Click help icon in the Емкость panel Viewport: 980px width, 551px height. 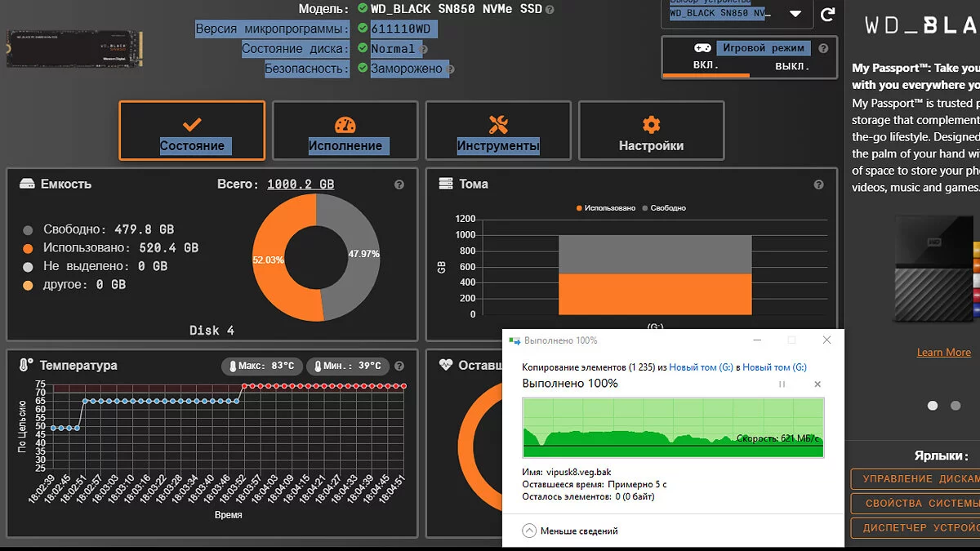pyautogui.click(x=399, y=184)
